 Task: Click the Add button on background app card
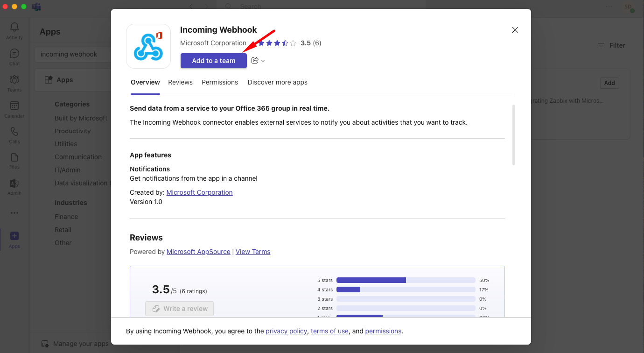click(x=609, y=83)
